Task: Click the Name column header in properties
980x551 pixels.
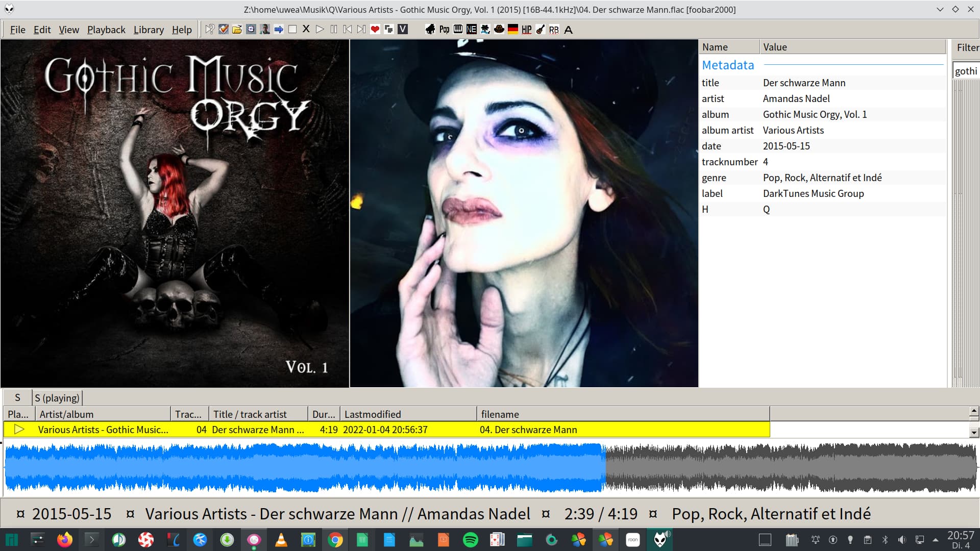Action: tap(729, 47)
